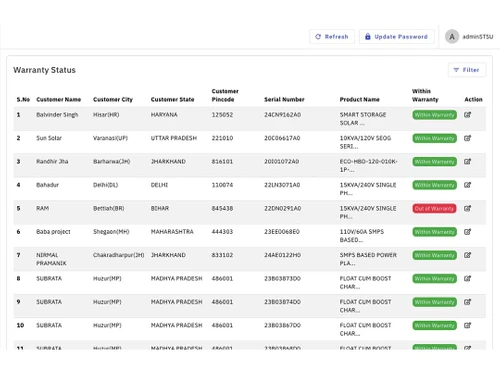Click the Within Warranty column header
Screen dimensions: 500x375
[x=425, y=95]
